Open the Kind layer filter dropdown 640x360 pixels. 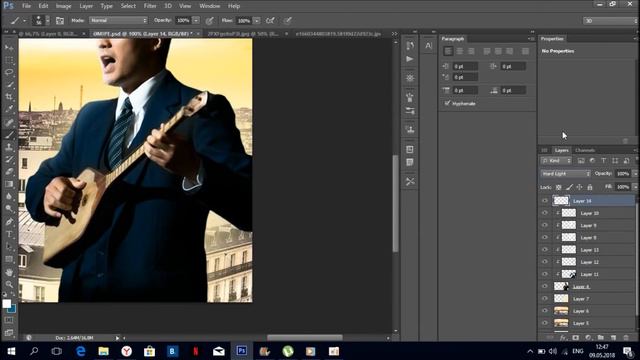tap(556, 161)
